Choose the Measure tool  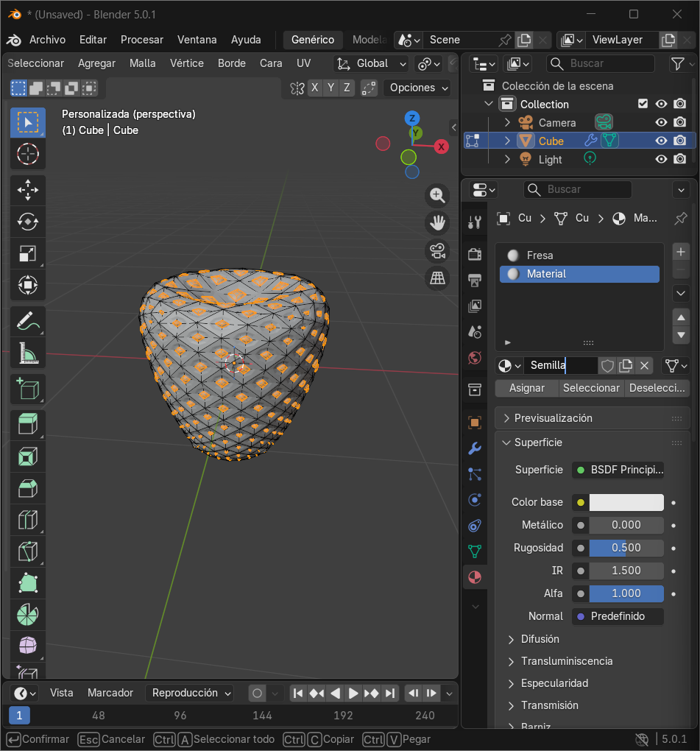27,353
